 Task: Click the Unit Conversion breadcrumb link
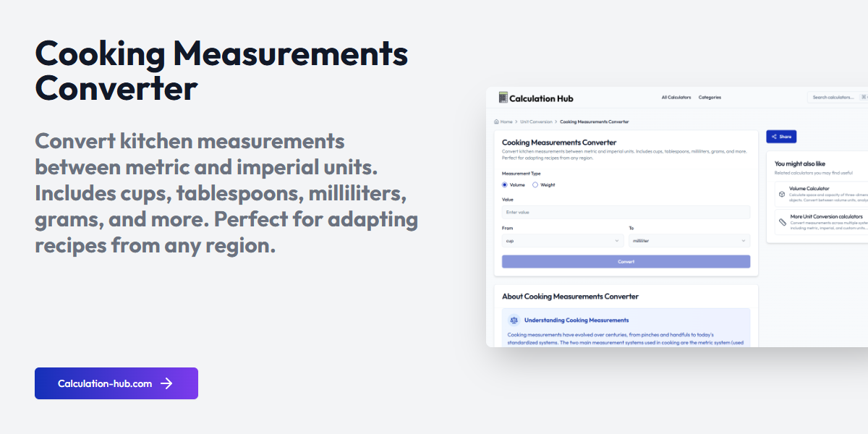point(537,122)
